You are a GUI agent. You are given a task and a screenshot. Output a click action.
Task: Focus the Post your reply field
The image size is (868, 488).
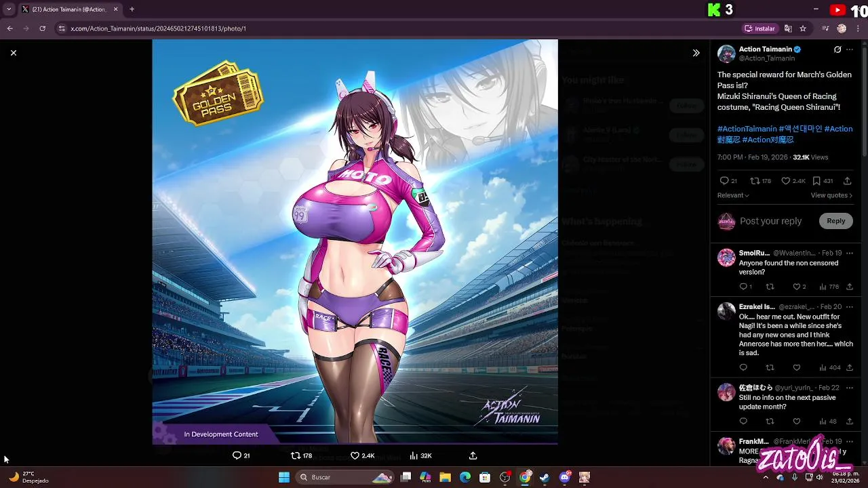pyautogui.click(x=770, y=221)
